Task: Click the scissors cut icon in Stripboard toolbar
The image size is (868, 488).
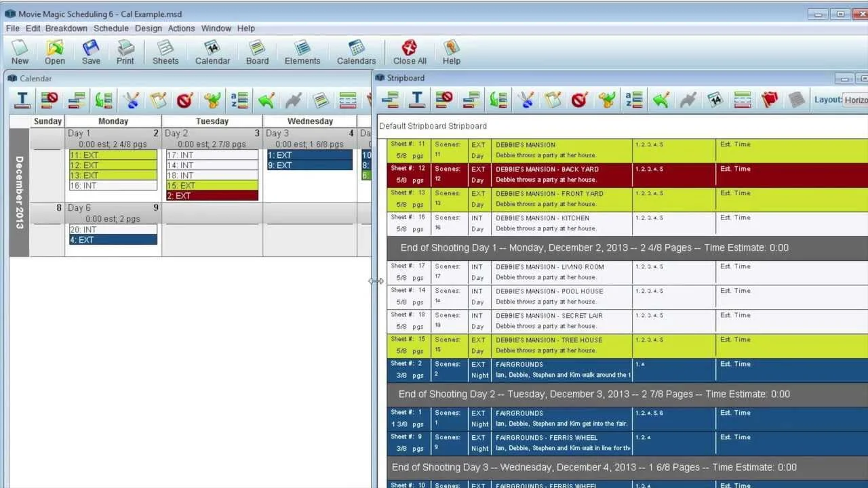Action: coord(526,100)
